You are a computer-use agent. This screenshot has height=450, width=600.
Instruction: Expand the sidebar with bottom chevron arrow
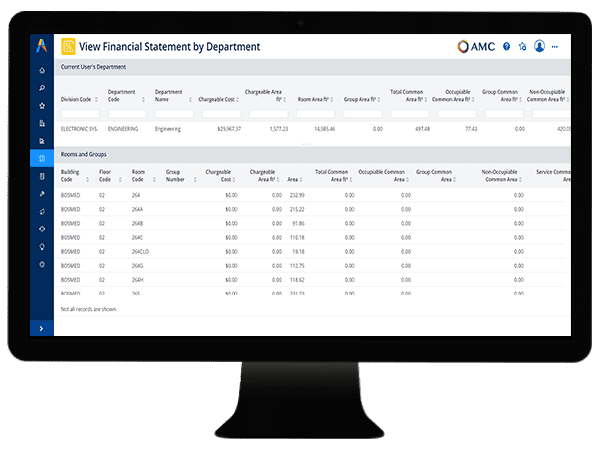pyautogui.click(x=41, y=327)
